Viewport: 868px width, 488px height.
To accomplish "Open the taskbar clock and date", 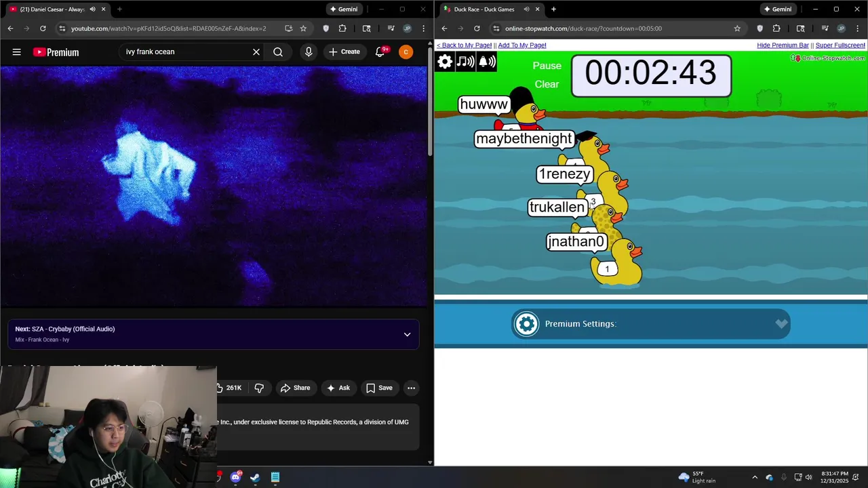I will (x=835, y=477).
